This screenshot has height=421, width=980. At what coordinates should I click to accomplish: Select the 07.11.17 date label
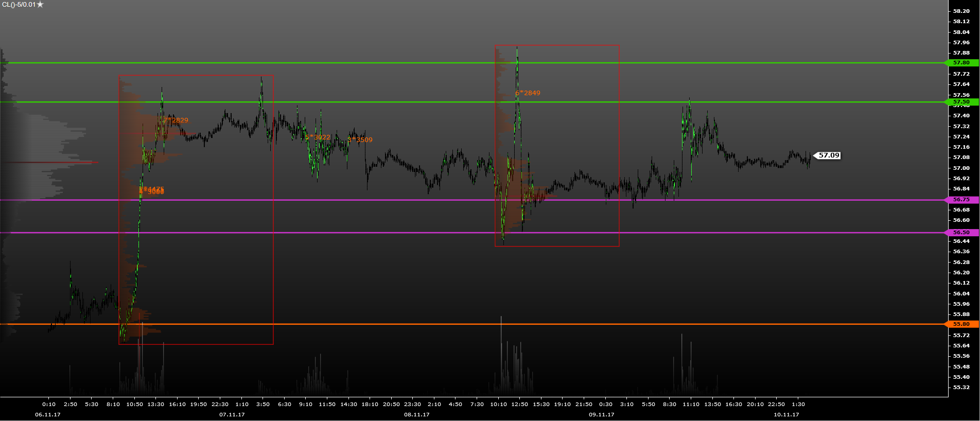pos(232,414)
